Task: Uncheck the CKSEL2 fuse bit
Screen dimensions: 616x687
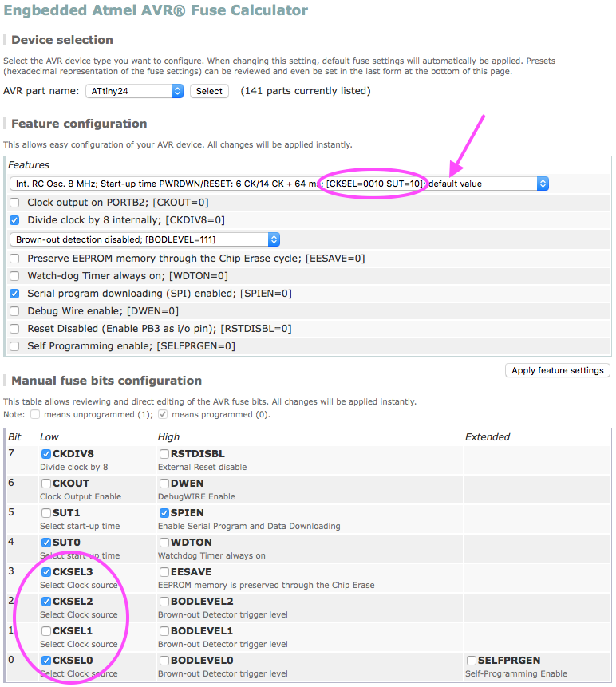Action: click(x=46, y=601)
